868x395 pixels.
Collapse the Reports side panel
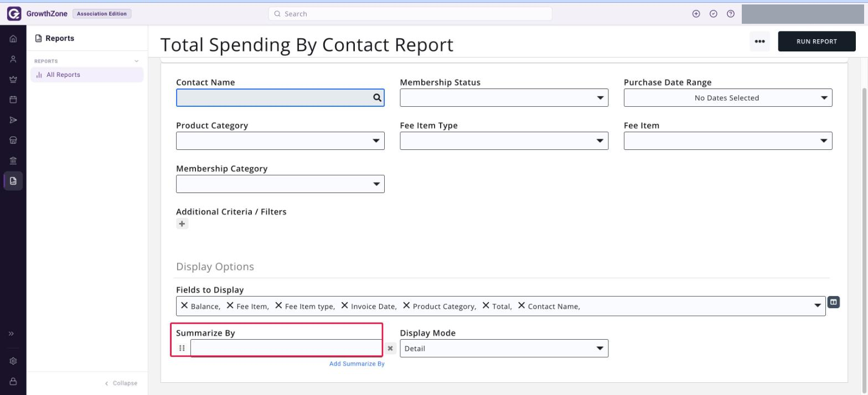[x=121, y=383]
